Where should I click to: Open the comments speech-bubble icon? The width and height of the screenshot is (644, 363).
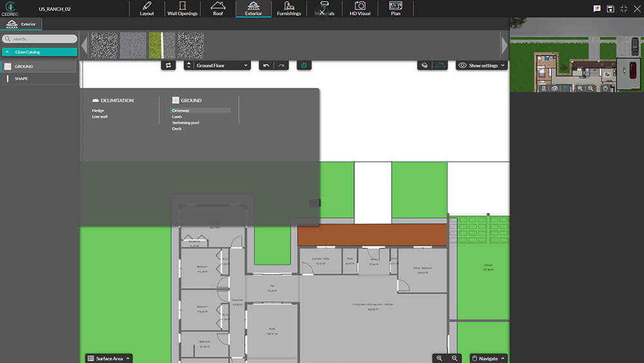(596, 8)
